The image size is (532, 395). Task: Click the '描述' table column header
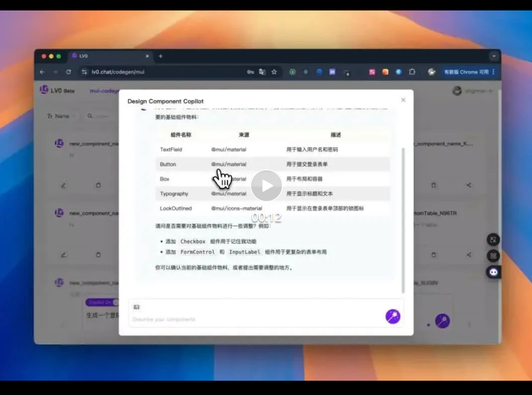336,135
